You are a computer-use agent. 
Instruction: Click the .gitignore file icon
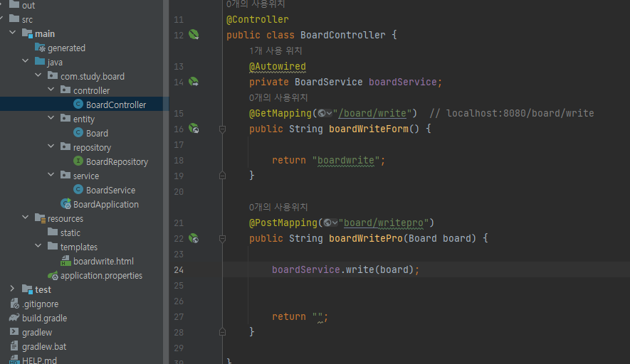(x=14, y=304)
